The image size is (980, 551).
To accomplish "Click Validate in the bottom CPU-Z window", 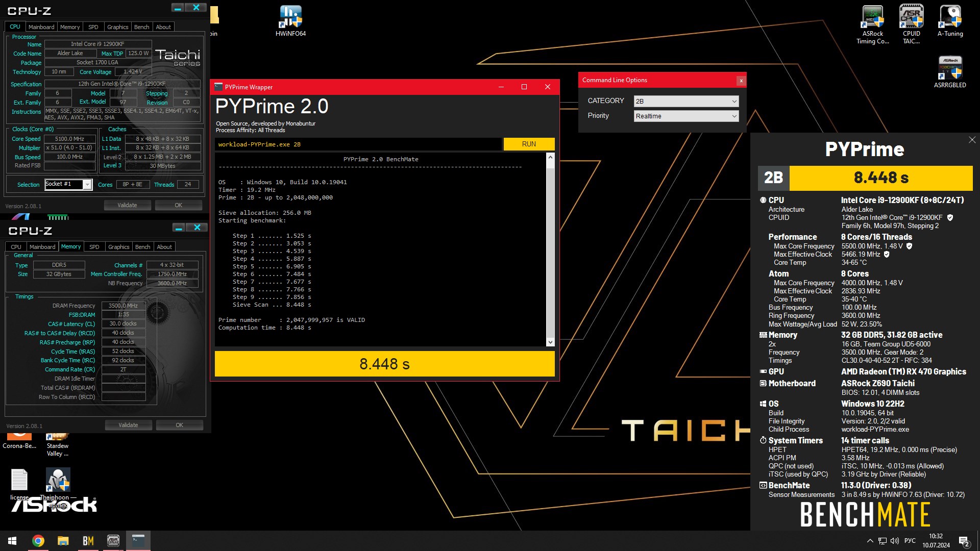I will [129, 425].
